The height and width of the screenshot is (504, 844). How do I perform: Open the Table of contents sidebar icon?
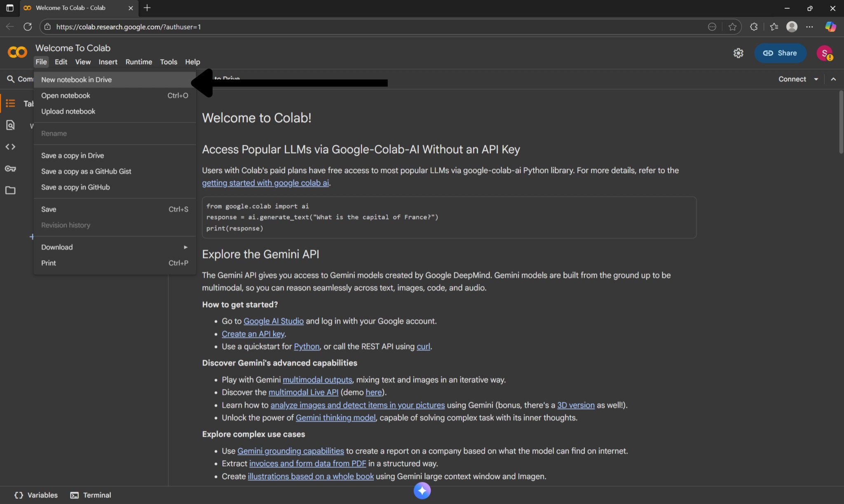[x=10, y=103]
